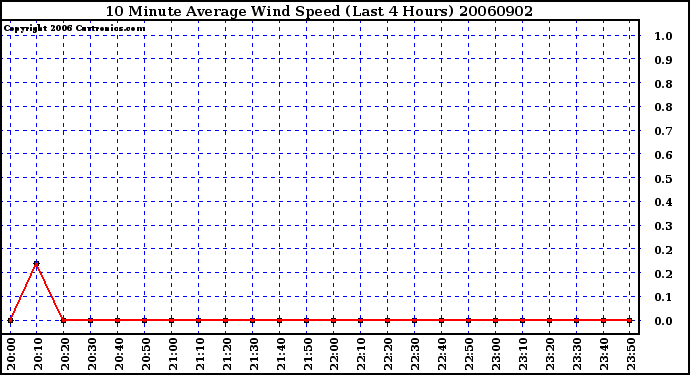The width and height of the screenshot is (690, 375).
Task: Click the 21:50 time axis label
Action: (x=308, y=354)
